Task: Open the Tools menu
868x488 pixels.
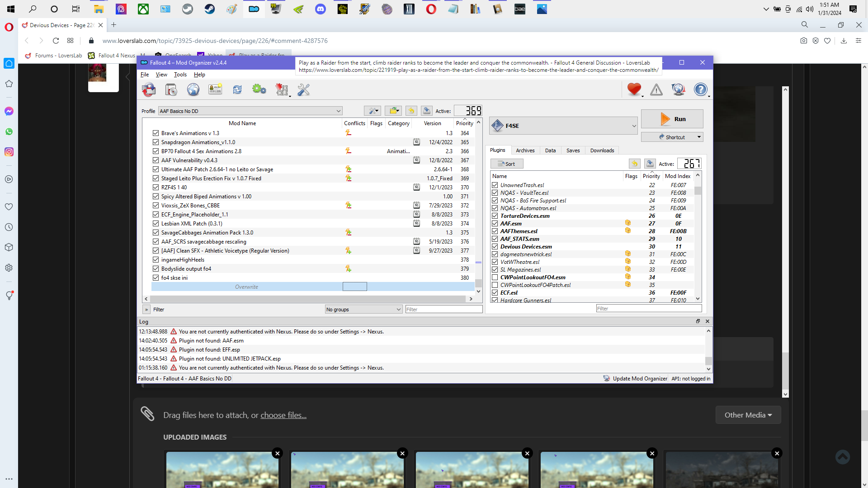Action: 180,75
